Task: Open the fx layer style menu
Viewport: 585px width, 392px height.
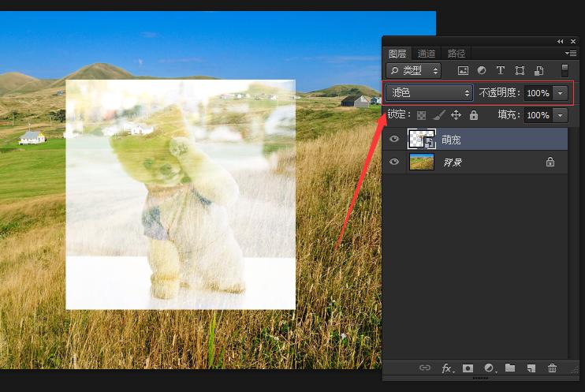Action: [x=447, y=368]
